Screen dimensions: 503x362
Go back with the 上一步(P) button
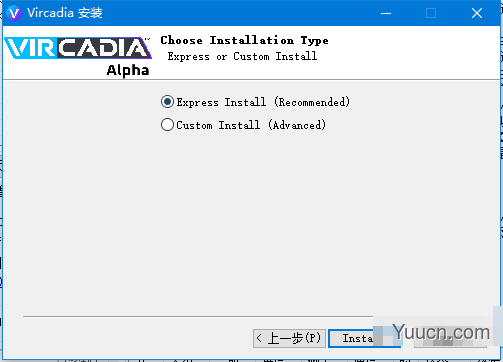289,338
